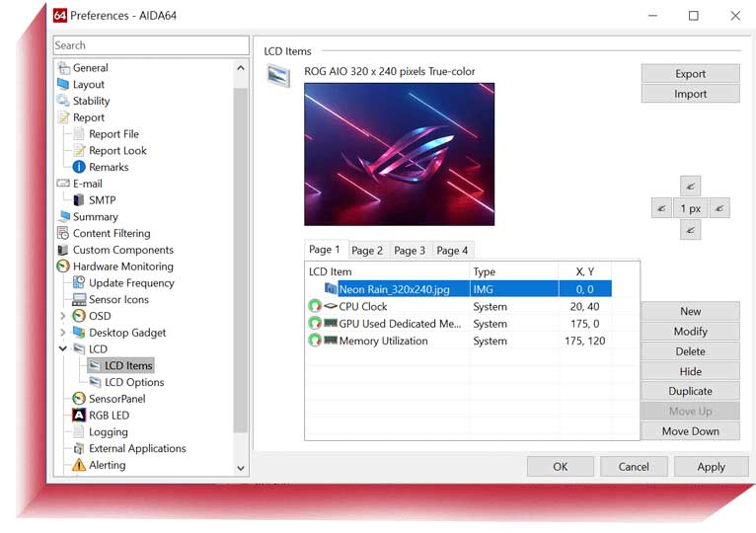The width and height of the screenshot is (756, 533).
Task: Collapse the LCD tree node
Action: click(63, 348)
